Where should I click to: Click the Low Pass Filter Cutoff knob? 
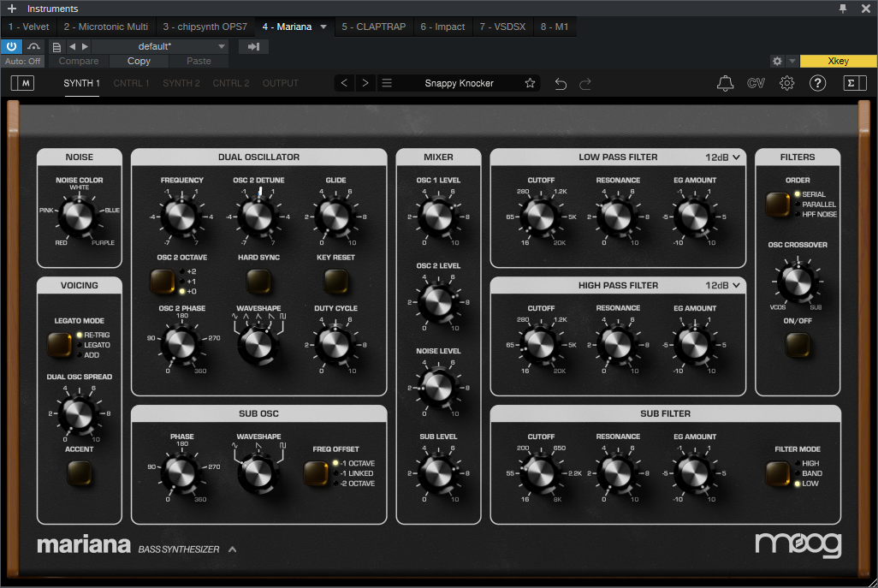coord(540,217)
